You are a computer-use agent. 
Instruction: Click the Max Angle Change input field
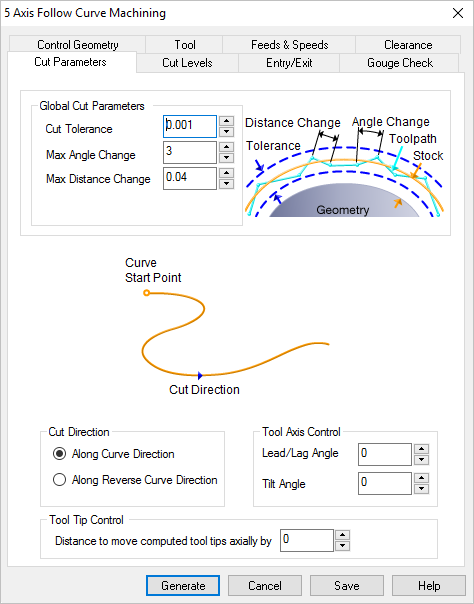190,152
